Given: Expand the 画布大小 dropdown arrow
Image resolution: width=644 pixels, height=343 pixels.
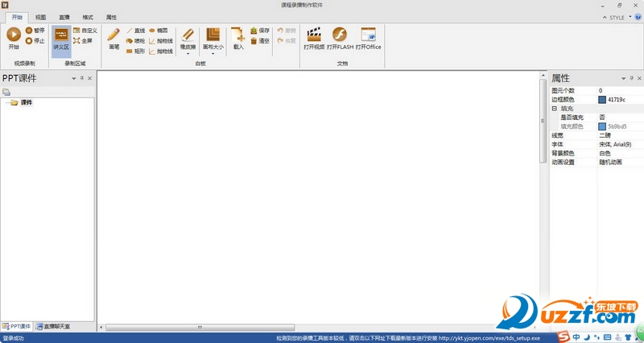Looking at the screenshot, I should point(213,53).
